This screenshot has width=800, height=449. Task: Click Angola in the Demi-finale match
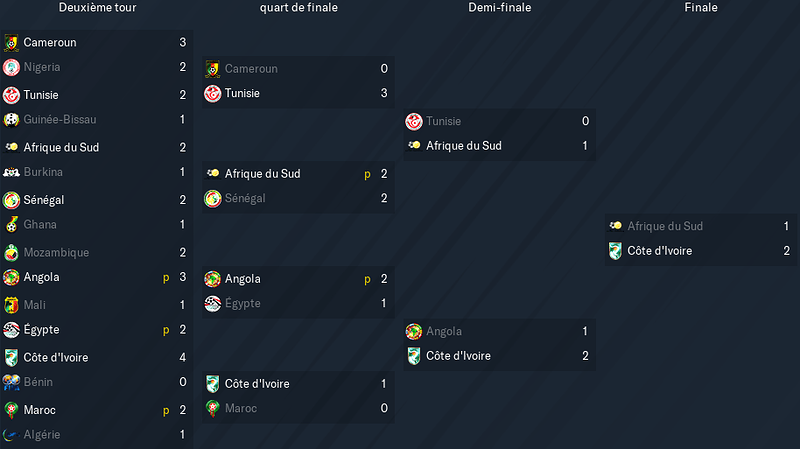click(x=444, y=332)
